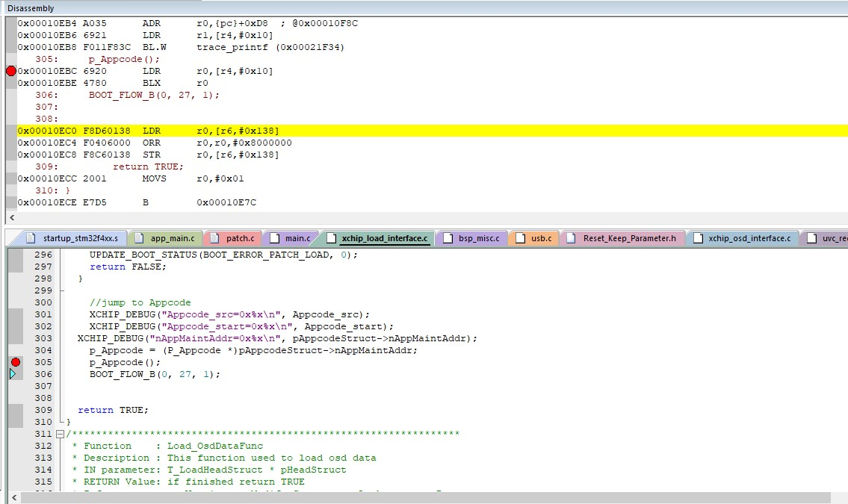This screenshot has height=504, width=848.
Task: Collapse the comment block at line 311
Action: pyautogui.click(x=58, y=434)
